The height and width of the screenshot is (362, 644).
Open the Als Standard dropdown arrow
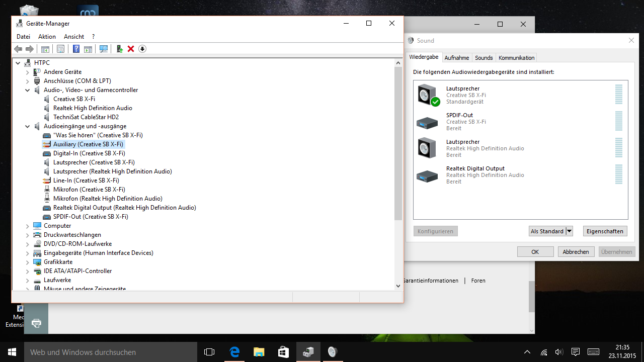coord(569,231)
